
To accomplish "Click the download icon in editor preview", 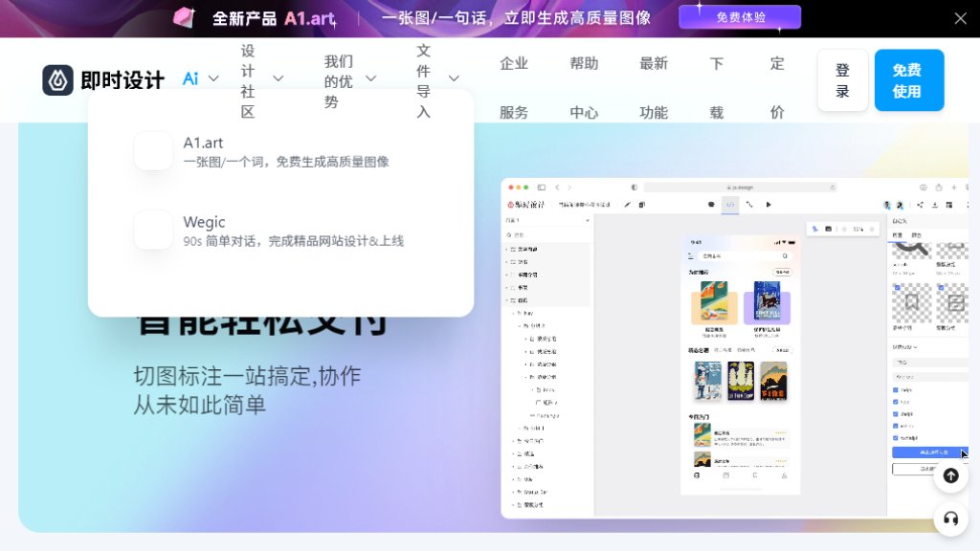I will [935, 205].
